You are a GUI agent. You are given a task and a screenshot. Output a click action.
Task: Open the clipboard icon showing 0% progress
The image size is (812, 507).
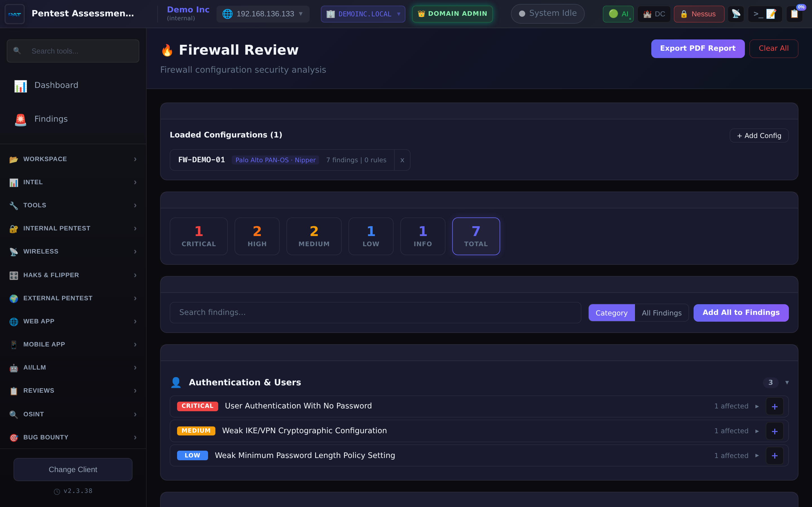pos(795,14)
